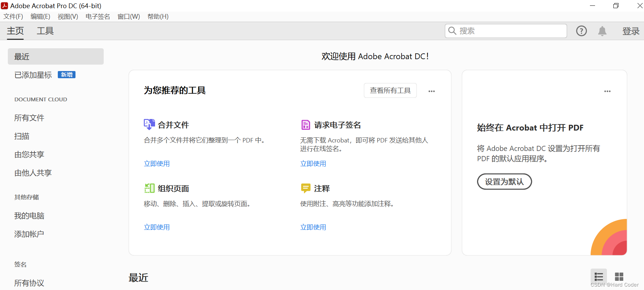Click 立即使用 under 组织页面
644x290 pixels.
[x=157, y=227]
